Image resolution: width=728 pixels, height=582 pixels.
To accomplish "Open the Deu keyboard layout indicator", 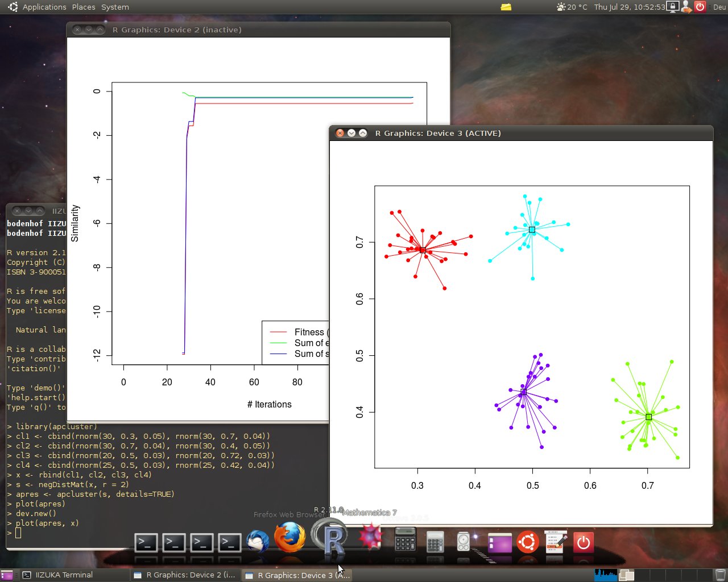I will coord(719,7).
